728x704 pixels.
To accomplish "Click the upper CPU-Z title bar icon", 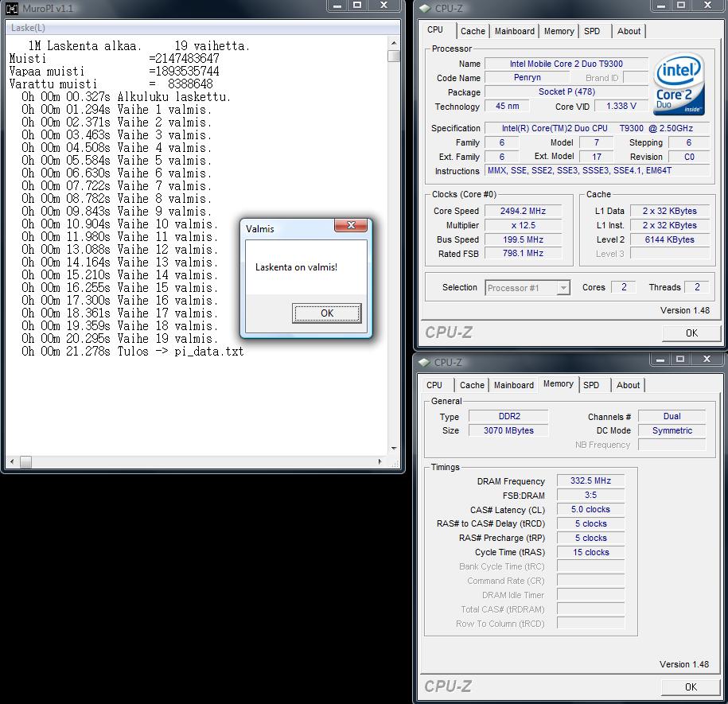I will [x=424, y=9].
